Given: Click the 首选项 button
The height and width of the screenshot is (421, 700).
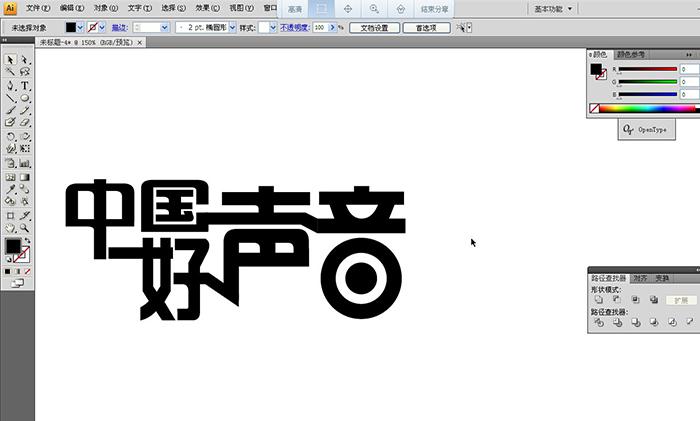Looking at the screenshot, I should pos(426,28).
